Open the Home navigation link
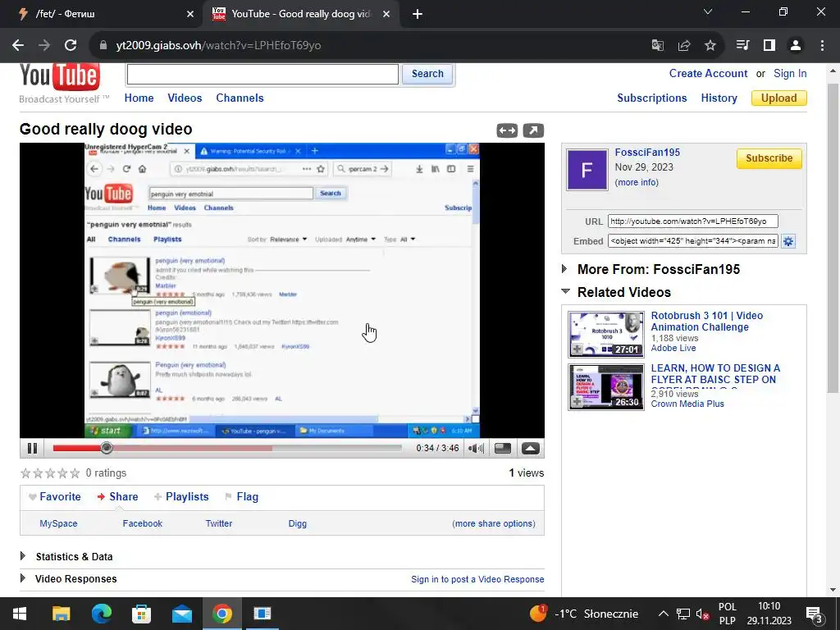The image size is (840, 630). tap(139, 98)
